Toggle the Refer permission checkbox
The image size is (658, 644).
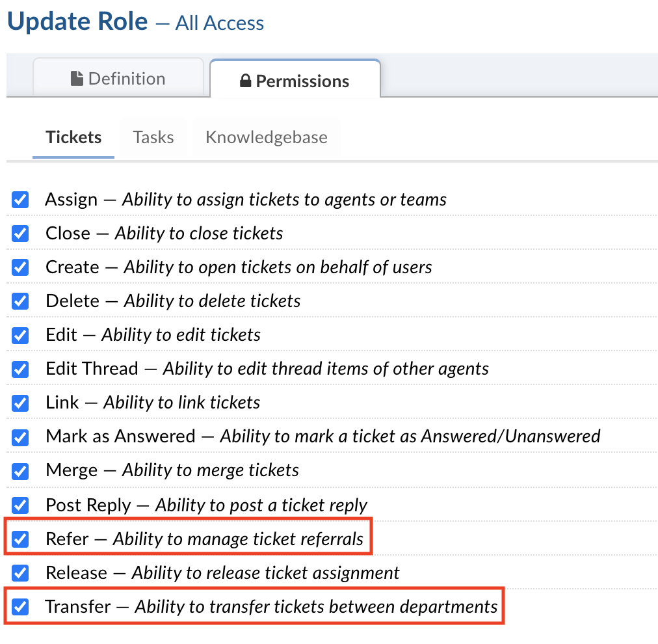pyautogui.click(x=21, y=539)
